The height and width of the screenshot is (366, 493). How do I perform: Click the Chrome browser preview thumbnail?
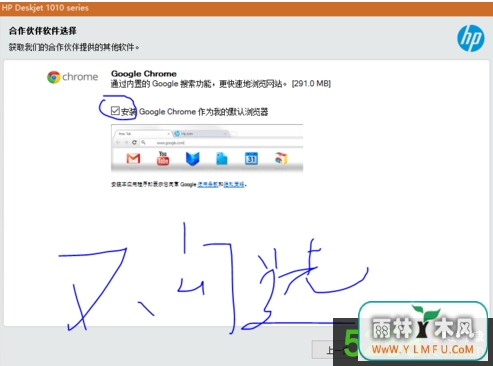click(x=207, y=148)
